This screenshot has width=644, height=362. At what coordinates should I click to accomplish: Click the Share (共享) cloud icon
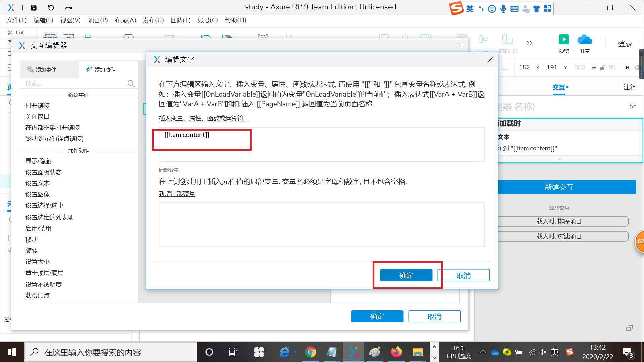[x=585, y=39]
